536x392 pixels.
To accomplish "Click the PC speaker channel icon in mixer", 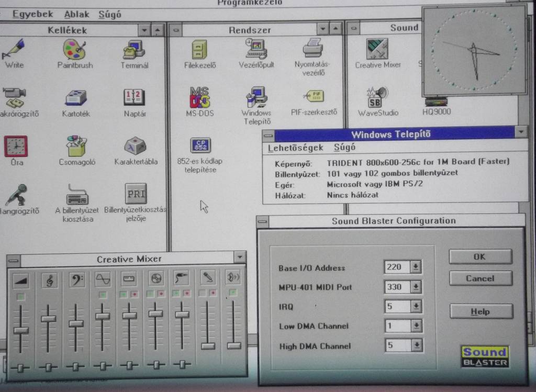I will [x=233, y=277].
